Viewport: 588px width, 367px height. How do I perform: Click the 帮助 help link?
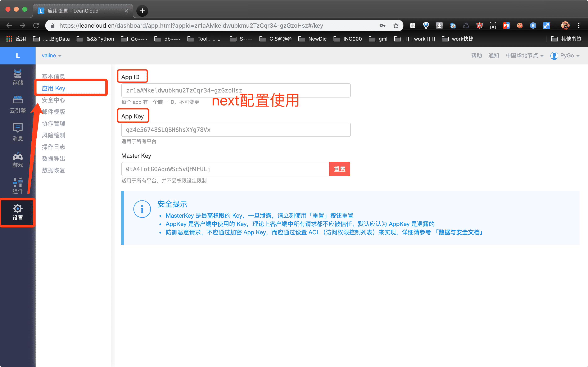click(476, 56)
